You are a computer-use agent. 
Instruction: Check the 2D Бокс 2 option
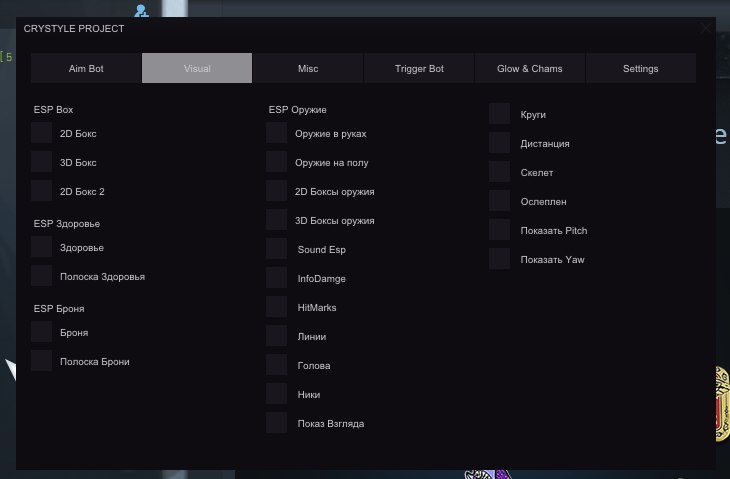pos(41,190)
